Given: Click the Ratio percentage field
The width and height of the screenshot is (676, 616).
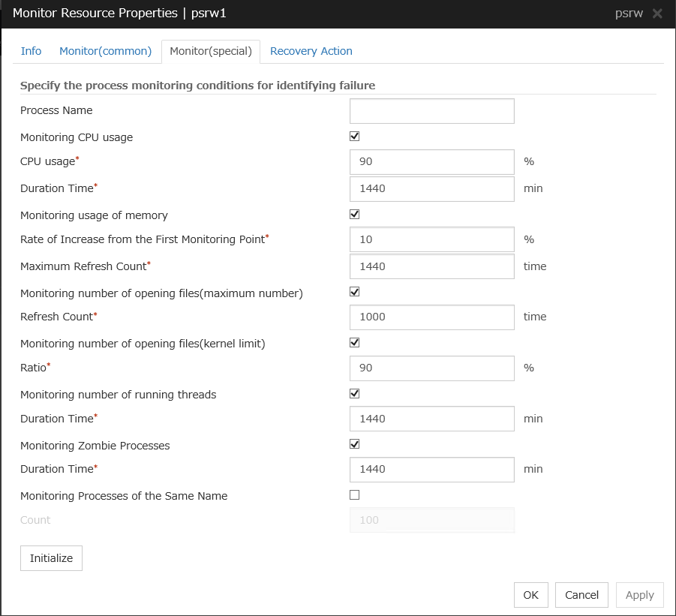Looking at the screenshot, I should (x=431, y=368).
